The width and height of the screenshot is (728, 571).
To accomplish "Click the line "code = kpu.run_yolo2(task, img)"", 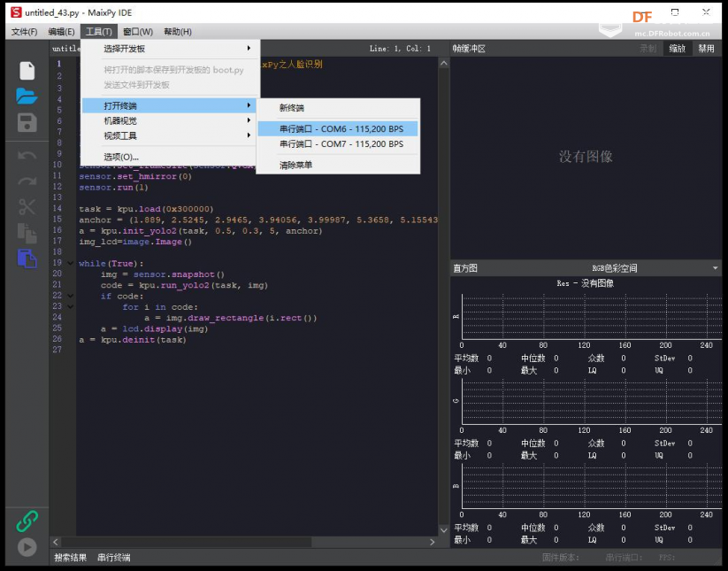I will tap(184, 285).
